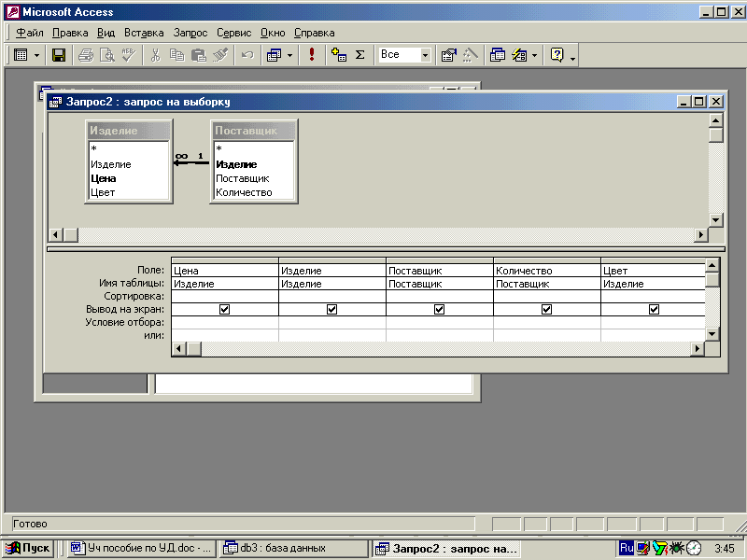Open the Окно menu
The image size is (747, 560).
(x=273, y=33)
